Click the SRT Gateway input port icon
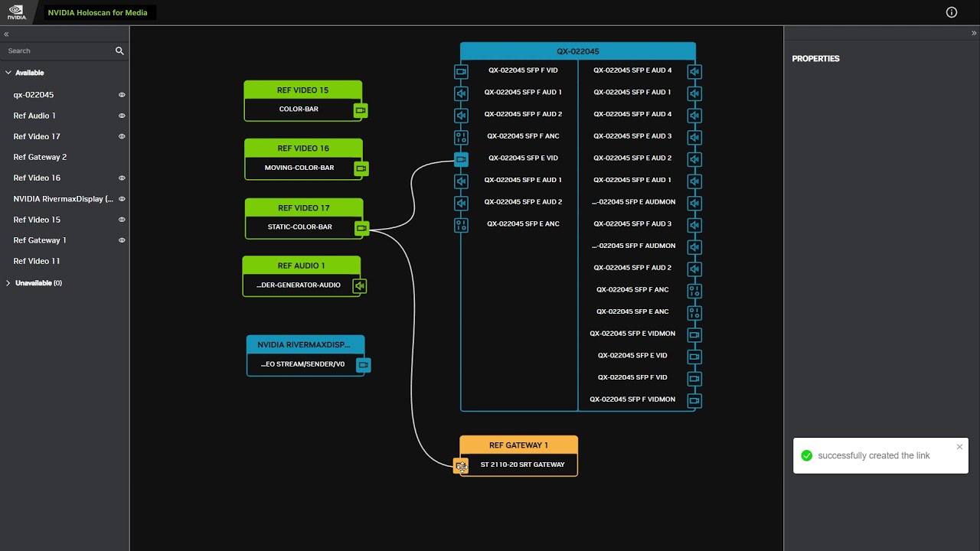This screenshot has width=980, height=551. click(461, 465)
